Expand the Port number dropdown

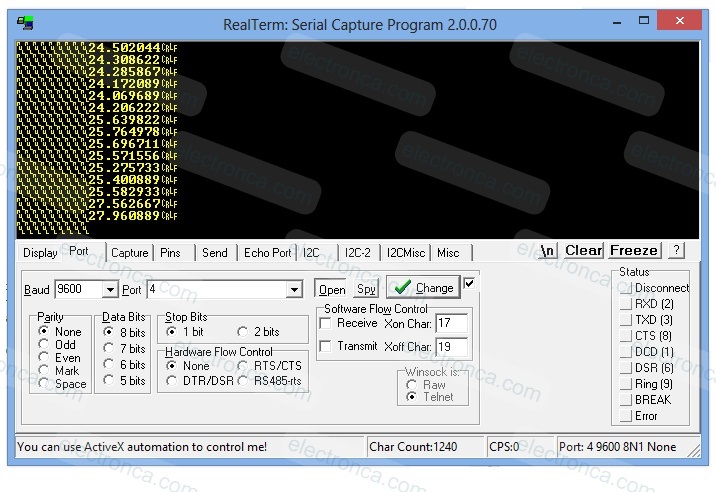pos(295,290)
